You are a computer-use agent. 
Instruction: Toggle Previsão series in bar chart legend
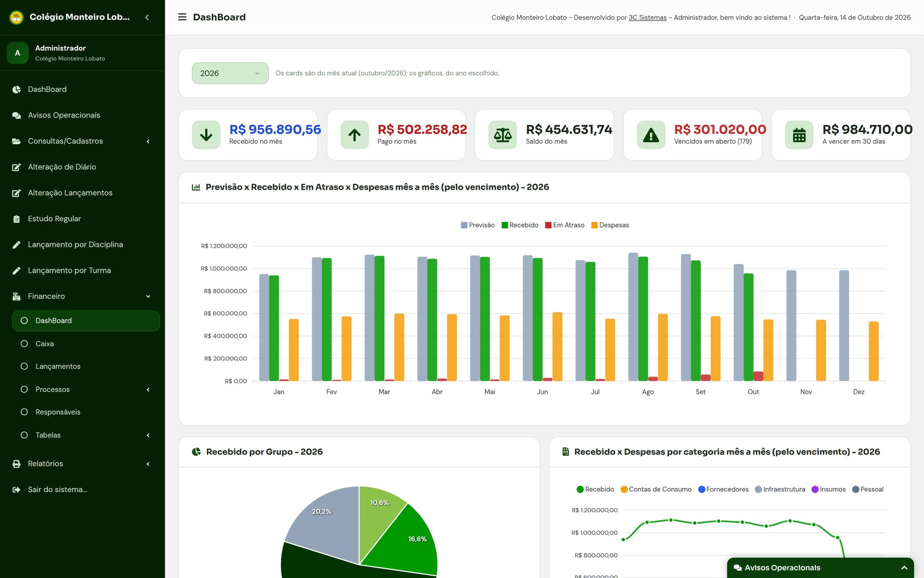pos(478,225)
